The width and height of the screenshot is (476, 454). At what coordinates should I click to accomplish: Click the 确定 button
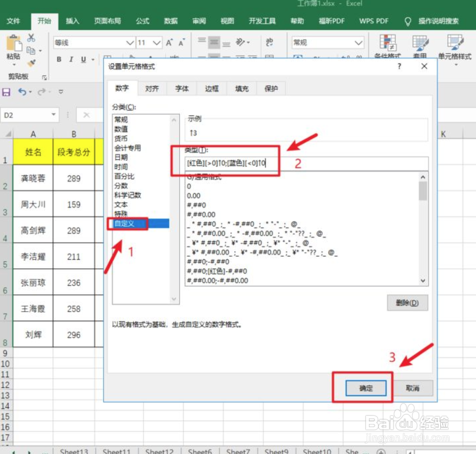coord(366,388)
